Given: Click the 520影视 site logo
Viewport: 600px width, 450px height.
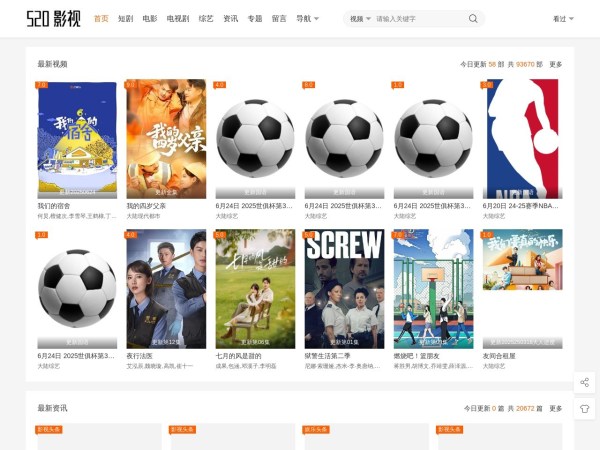Looking at the screenshot, I should tap(54, 19).
